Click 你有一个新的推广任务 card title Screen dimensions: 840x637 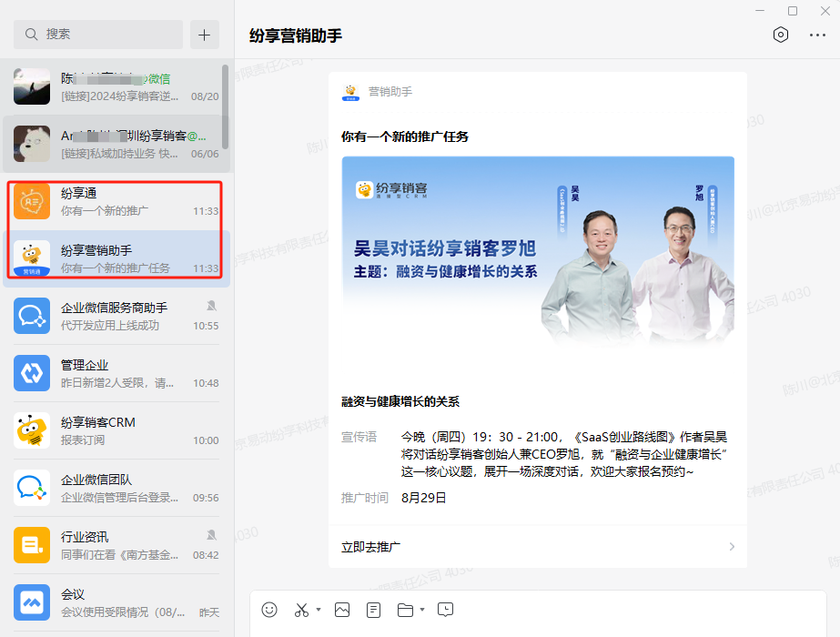pyautogui.click(x=405, y=136)
